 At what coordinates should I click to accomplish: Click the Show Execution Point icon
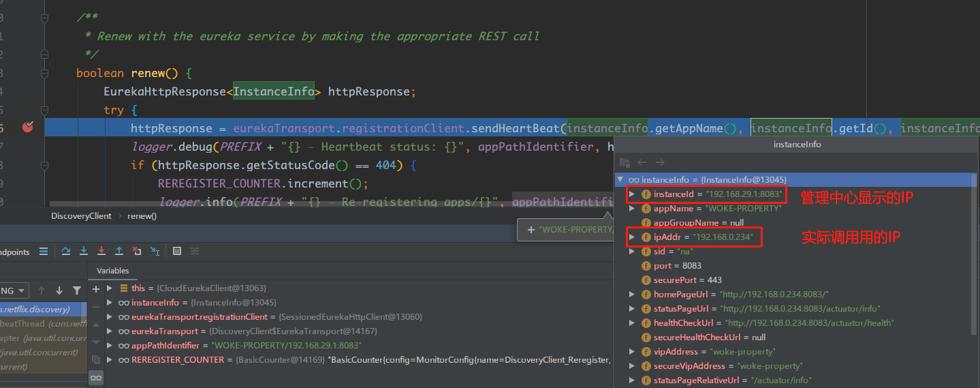[x=44, y=251]
